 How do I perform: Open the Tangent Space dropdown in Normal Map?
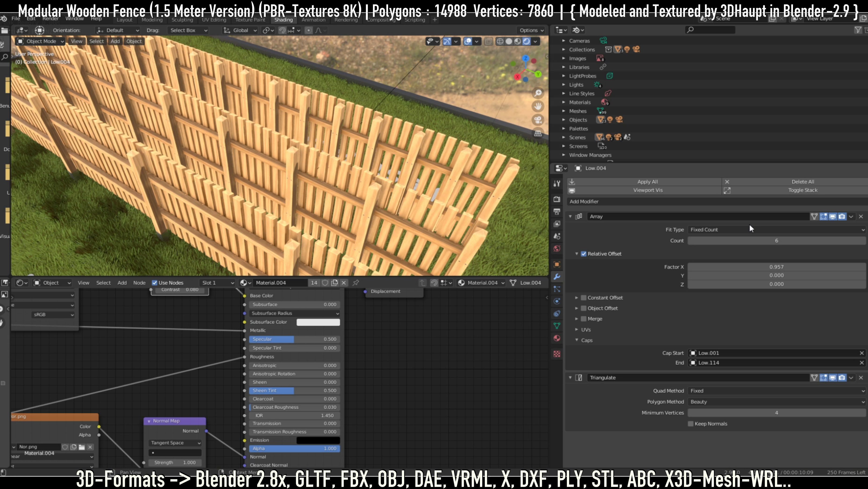[175, 443]
